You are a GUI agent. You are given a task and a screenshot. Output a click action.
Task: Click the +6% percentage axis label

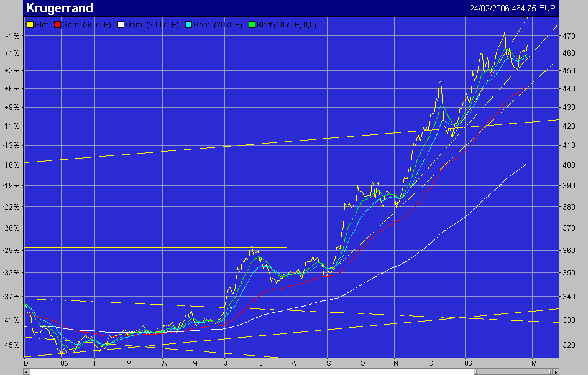[x=12, y=89]
